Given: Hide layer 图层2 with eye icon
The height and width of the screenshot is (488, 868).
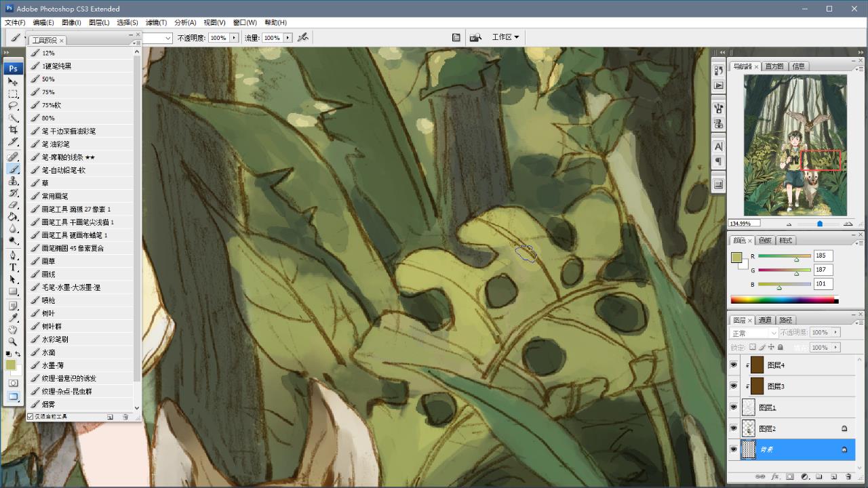Looking at the screenshot, I should [733, 428].
